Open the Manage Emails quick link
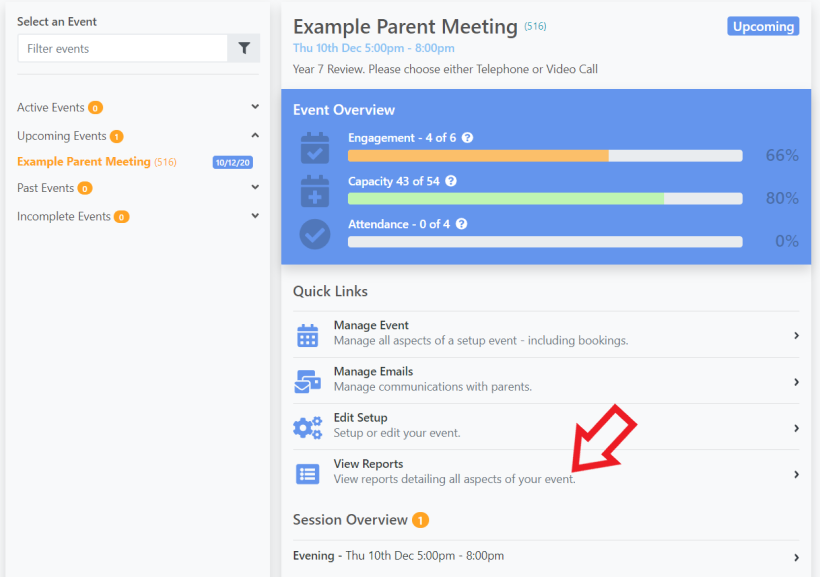Screen dimensions: 820x577 pos(546,379)
